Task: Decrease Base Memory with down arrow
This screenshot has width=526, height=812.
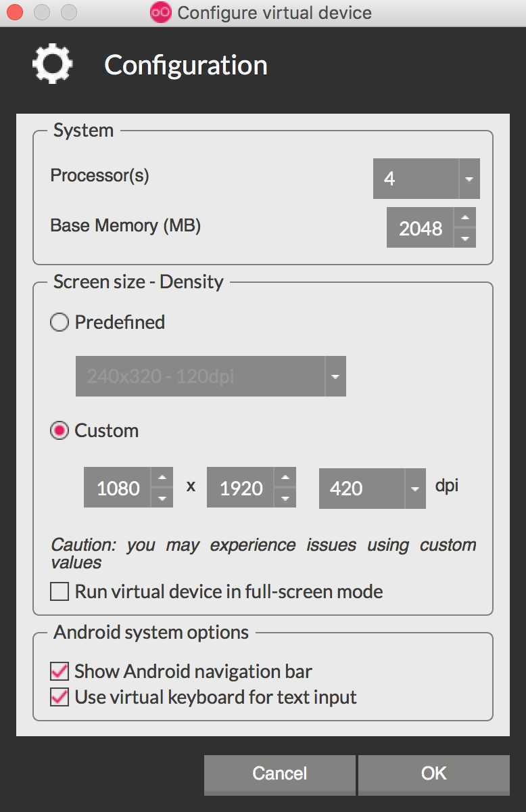Action: (x=464, y=238)
